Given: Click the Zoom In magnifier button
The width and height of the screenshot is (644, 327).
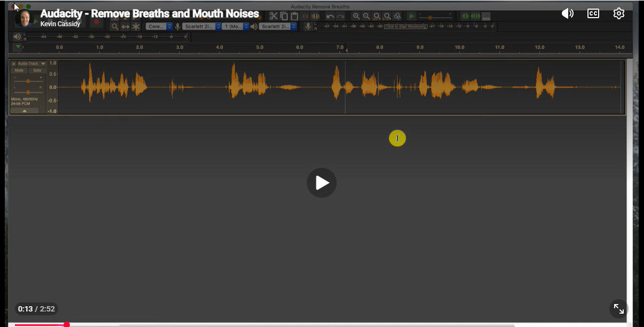Looking at the screenshot, I should tap(356, 16).
